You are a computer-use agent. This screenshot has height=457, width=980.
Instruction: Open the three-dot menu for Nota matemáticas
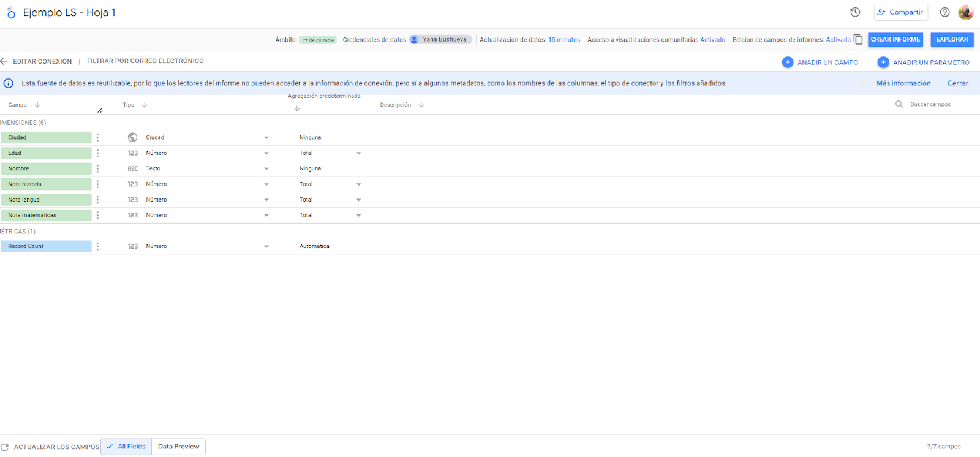[x=97, y=215]
